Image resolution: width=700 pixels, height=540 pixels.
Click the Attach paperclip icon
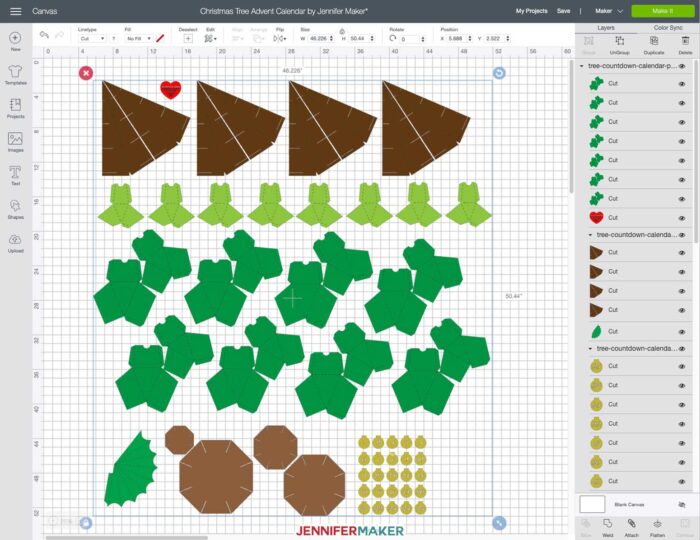[x=631, y=523]
